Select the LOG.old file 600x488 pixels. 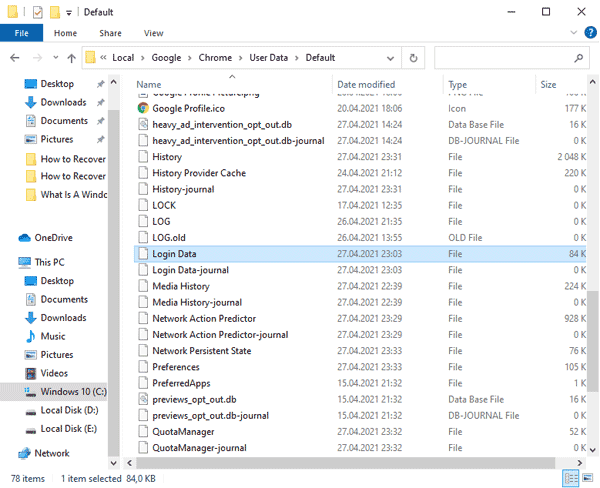[x=360, y=238]
